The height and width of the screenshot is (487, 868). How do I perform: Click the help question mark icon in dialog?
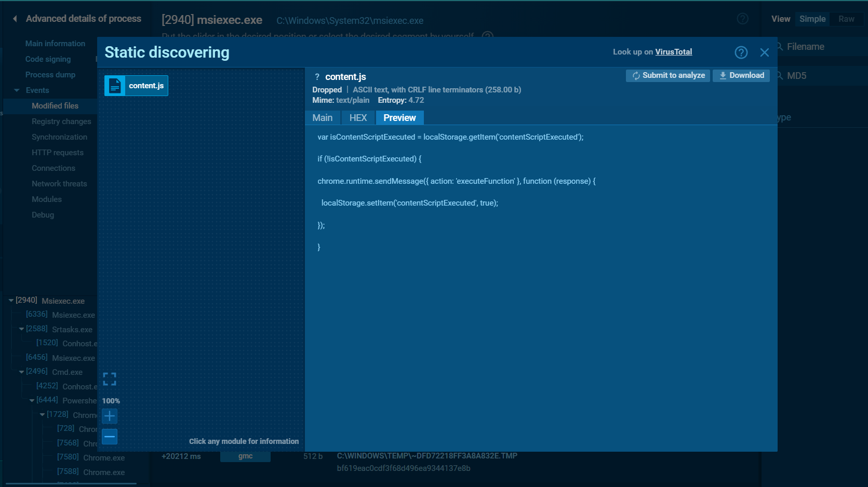[741, 52]
